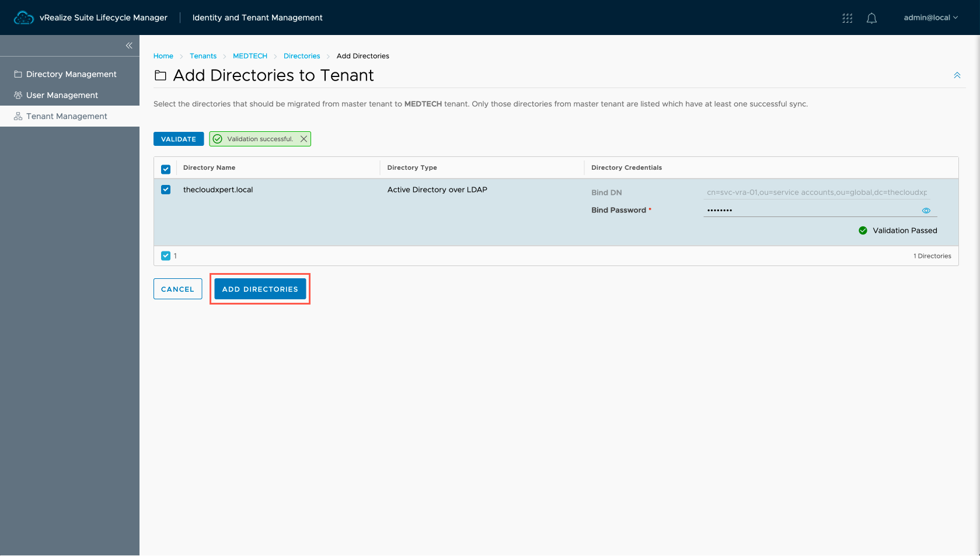Open the applications grid menu icon
Screen dimensions: 980x556
pyautogui.click(x=847, y=18)
